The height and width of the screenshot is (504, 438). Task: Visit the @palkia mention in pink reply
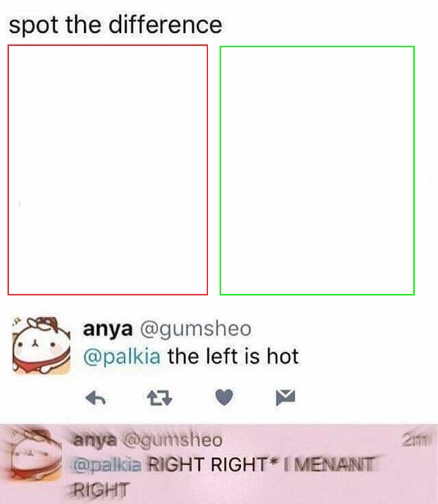coord(107,465)
